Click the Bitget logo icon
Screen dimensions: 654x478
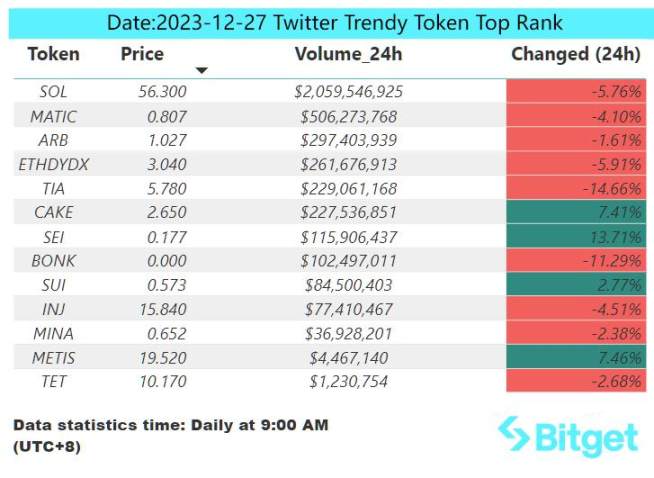click(516, 436)
